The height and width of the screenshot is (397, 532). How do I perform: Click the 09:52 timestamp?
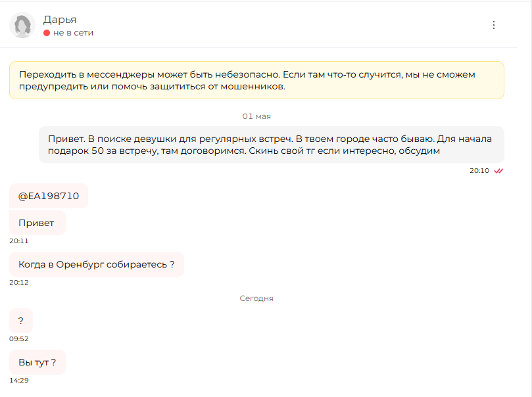pos(19,339)
